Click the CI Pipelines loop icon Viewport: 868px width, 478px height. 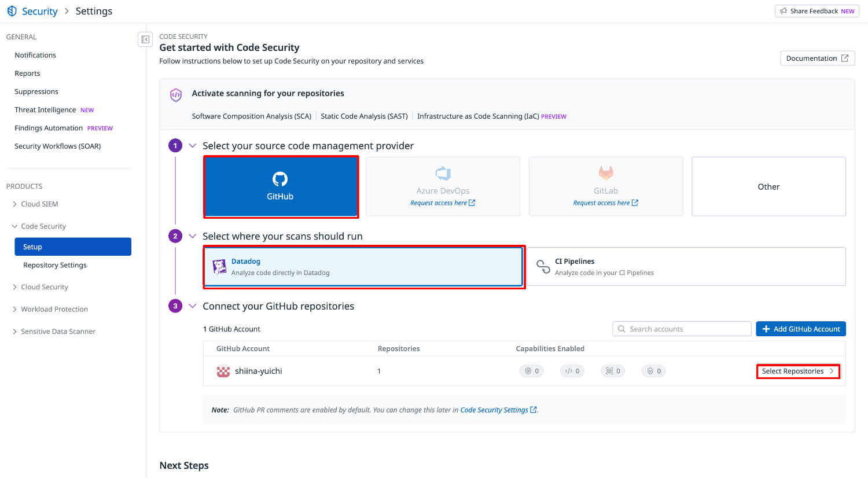[x=543, y=266]
